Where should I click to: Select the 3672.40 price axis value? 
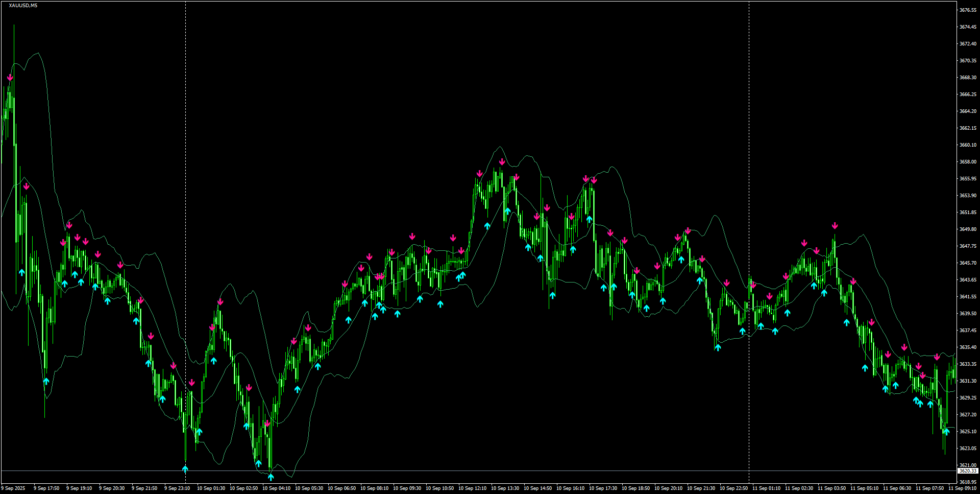(x=968, y=44)
